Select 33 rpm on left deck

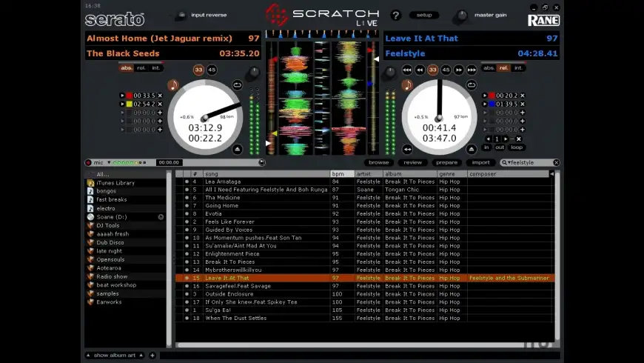pyautogui.click(x=199, y=70)
